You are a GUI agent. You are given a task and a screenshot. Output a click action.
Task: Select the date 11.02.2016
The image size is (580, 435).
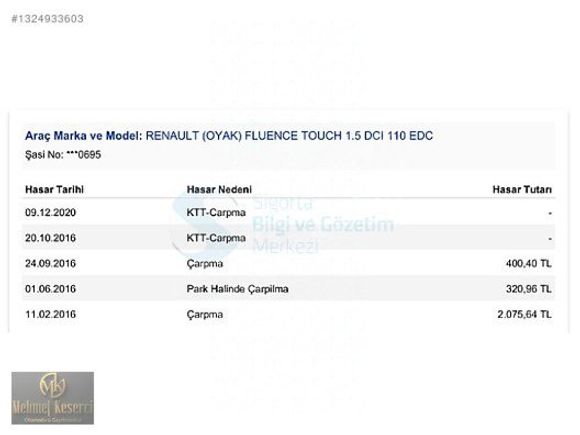pyautogui.click(x=50, y=314)
